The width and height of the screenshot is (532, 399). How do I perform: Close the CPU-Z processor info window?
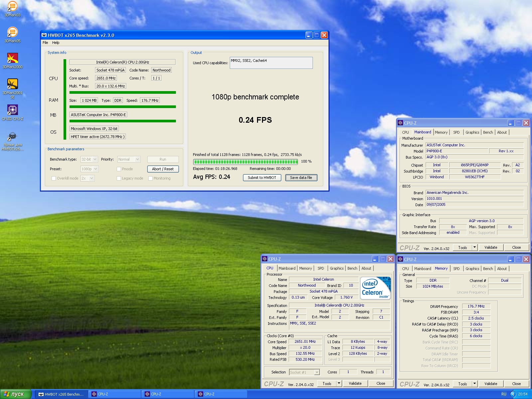390,259
